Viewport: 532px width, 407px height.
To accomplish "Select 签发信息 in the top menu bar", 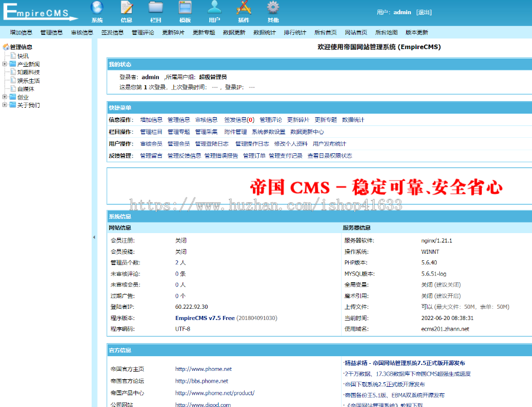I will pyautogui.click(x=112, y=33).
